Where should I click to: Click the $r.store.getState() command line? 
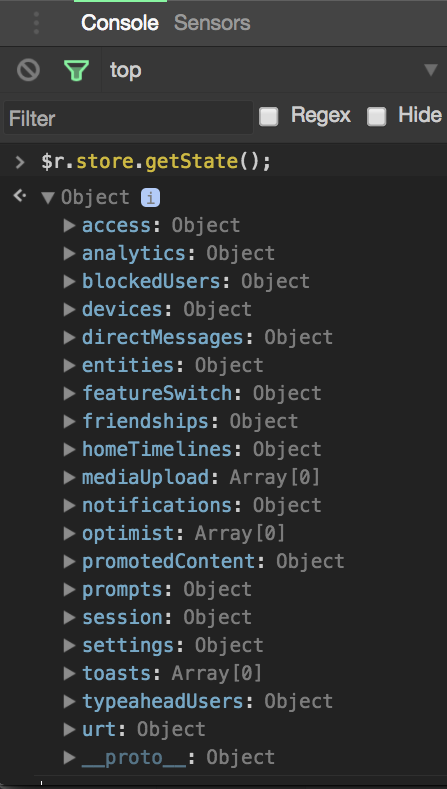157,162
